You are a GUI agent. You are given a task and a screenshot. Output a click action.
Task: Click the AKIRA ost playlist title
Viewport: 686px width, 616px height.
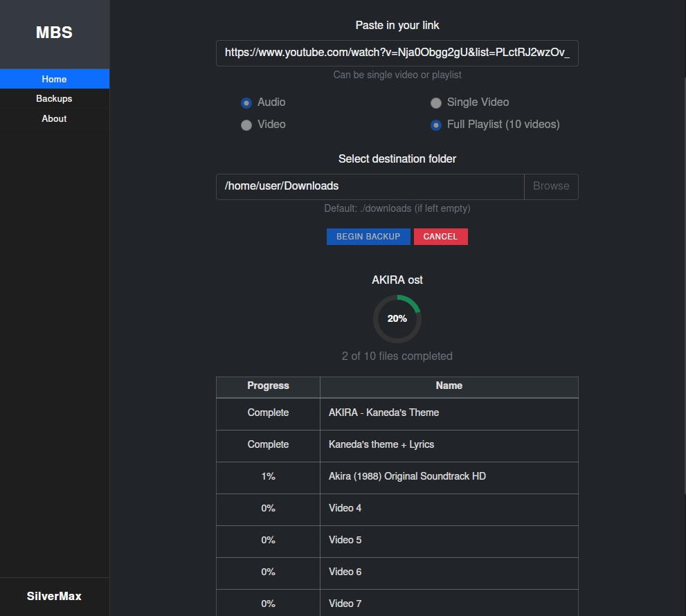click(x=397, y=280)
